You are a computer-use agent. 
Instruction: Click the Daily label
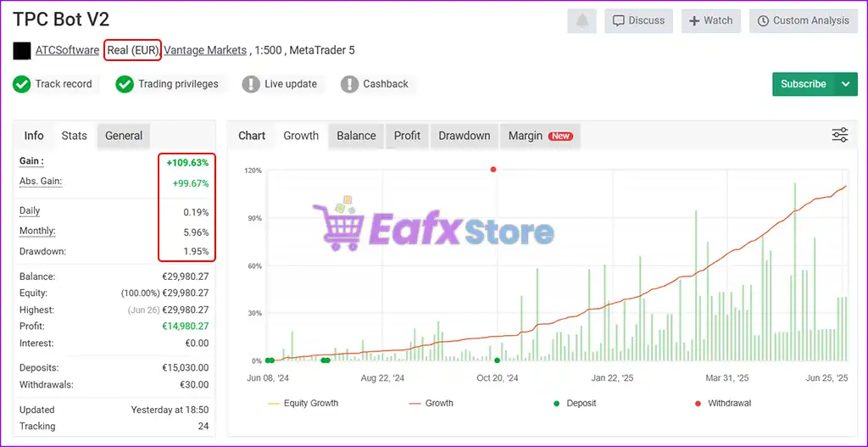coord(30,211)
